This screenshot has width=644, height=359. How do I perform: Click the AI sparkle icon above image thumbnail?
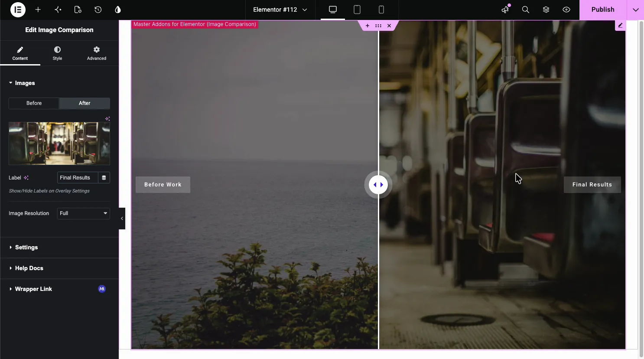coord(107,118)
